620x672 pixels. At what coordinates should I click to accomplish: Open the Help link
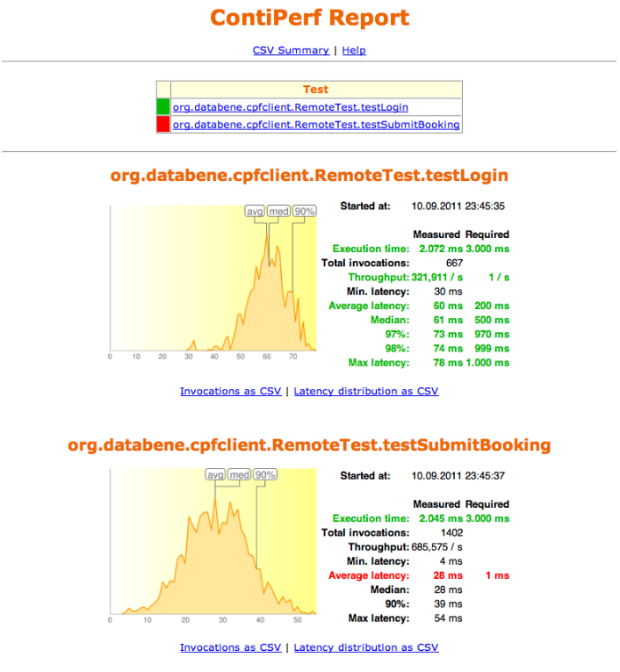pos(354,50)
